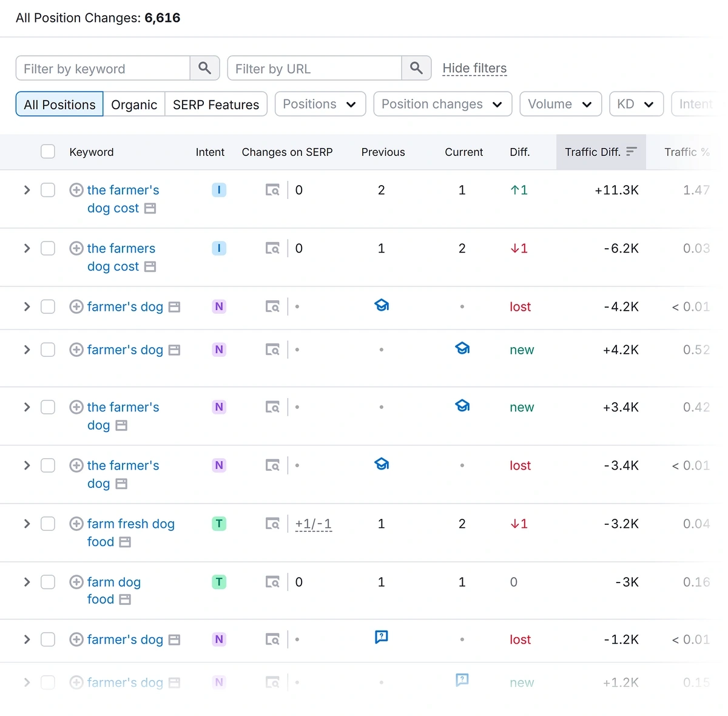Image resolution: width=728 pixels, height=716 pixels.
Task: Open 'the farmers dog cost' keyword link
Action: tap(121, 257)
